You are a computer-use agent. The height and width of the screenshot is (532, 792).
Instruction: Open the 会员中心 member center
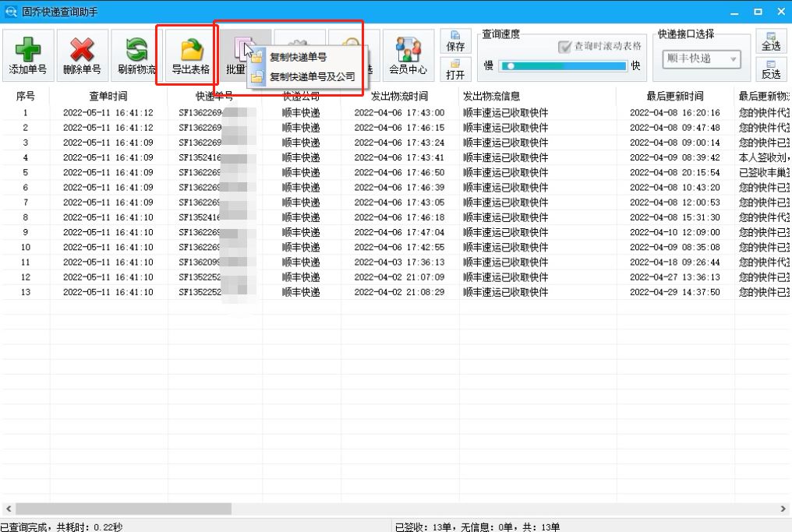click(408, 54)
